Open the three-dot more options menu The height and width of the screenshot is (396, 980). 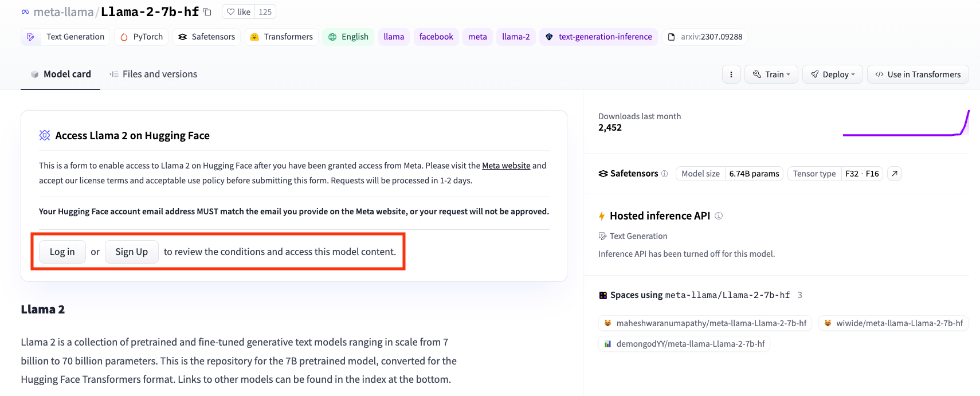(x=731, y=75)
